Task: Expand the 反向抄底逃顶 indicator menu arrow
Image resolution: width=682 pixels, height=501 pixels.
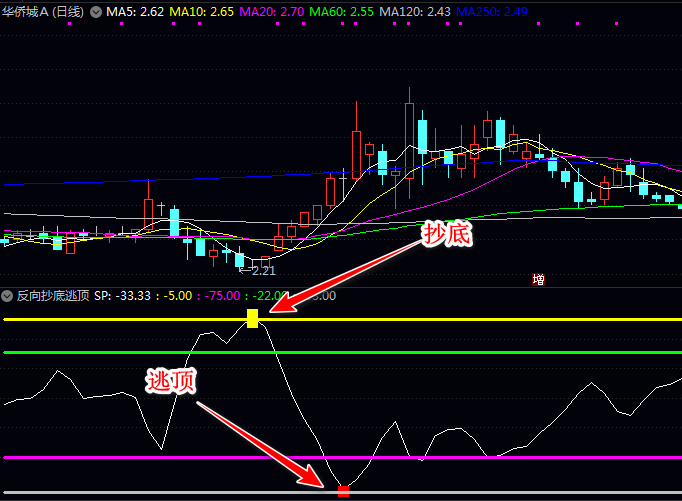Action: point(7,296)
